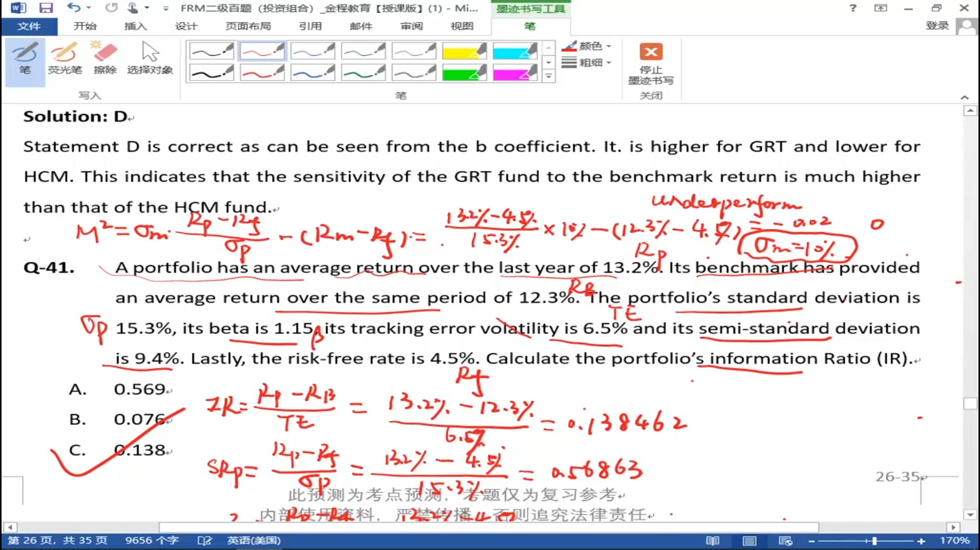Choose the yellow highlighter pen swatch

(464, 51)
